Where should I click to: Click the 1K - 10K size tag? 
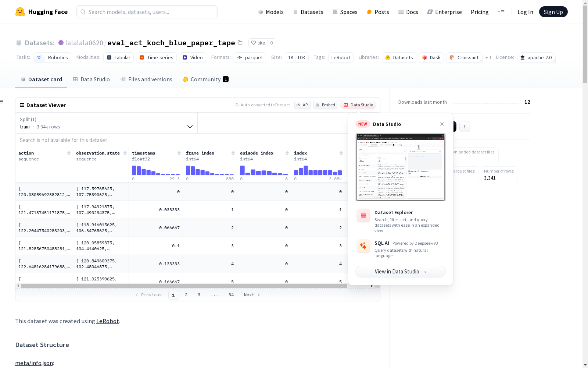(x=297, y=57)
